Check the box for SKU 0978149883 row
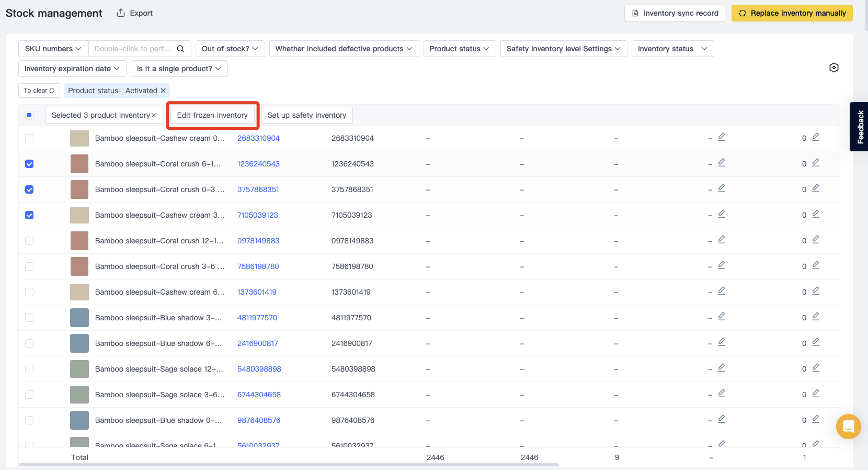Image resolution: width=868 pixels, height=470 pixels. pos(29,241)
